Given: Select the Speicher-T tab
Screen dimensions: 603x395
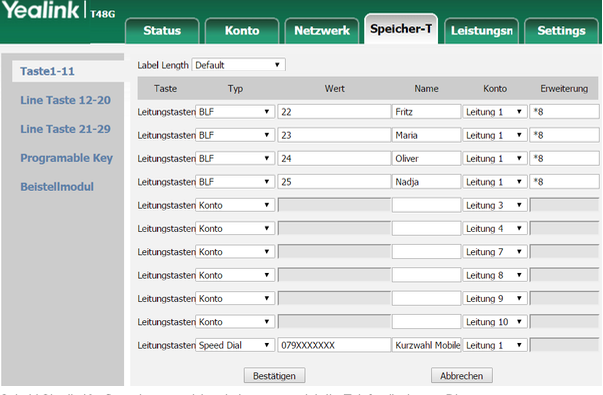Looking at the screenshot, I should coord(401,29).
